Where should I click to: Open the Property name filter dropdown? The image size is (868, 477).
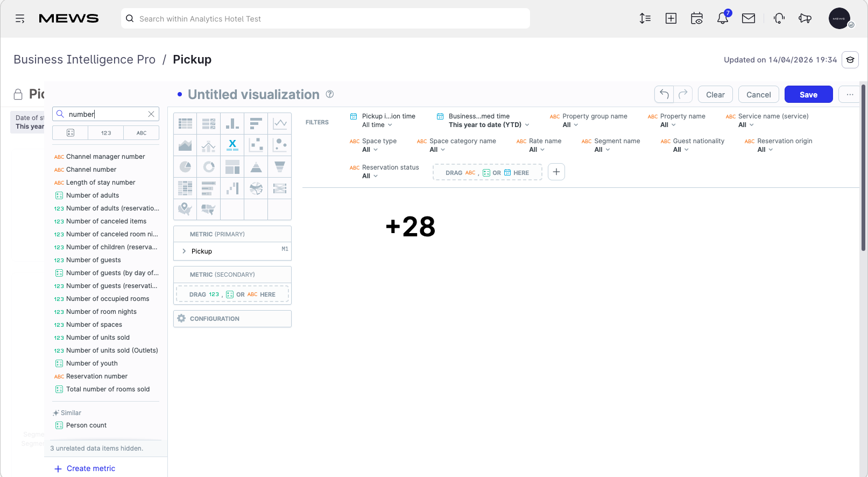tap(676, 121)
